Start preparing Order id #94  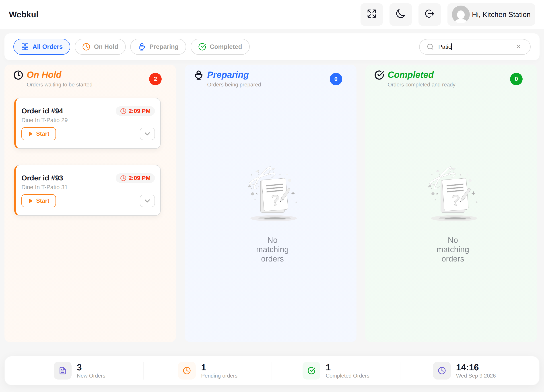(x=39, y=134)
